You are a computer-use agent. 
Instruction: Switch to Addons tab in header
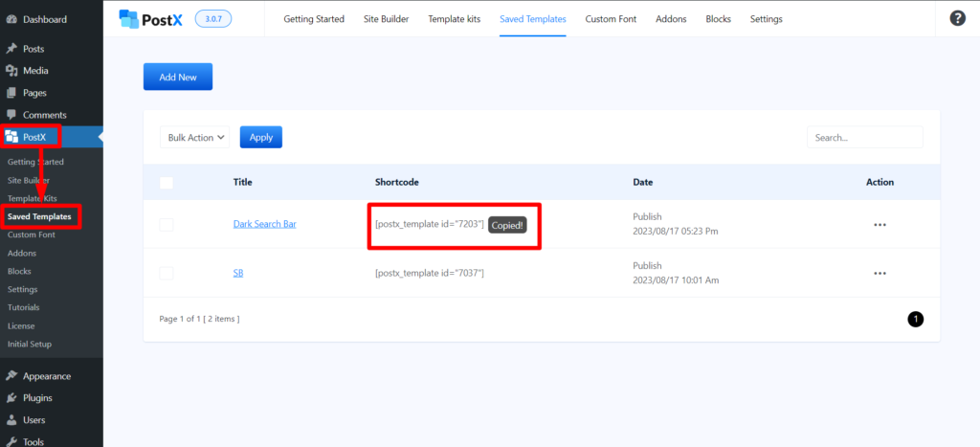[x=671, y=19]
